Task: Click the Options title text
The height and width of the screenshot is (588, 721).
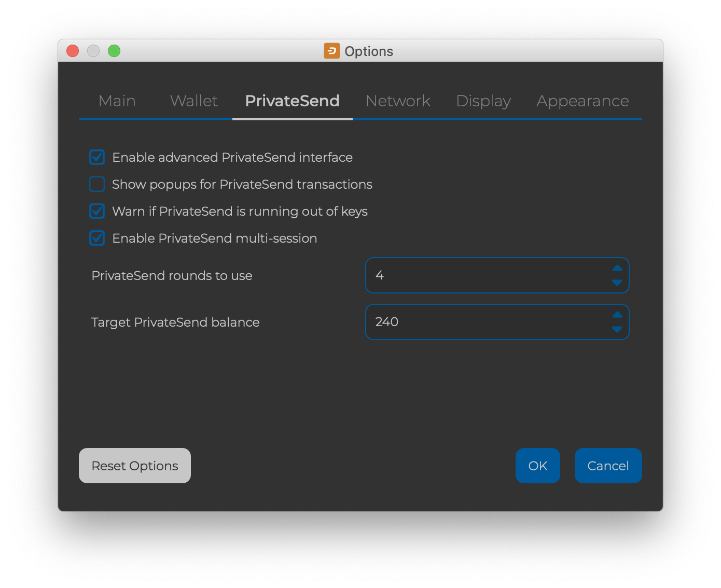Action: click(369, 51)
